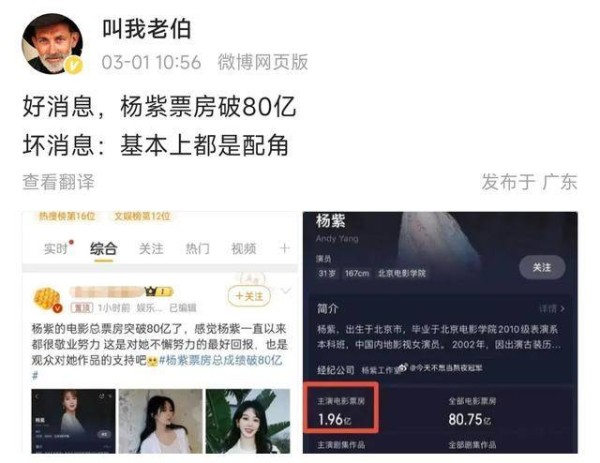Screen dimensions: 600x463
Task: Open the honeycomb avatar of the reposted user
Action: (x=47, y=299)
